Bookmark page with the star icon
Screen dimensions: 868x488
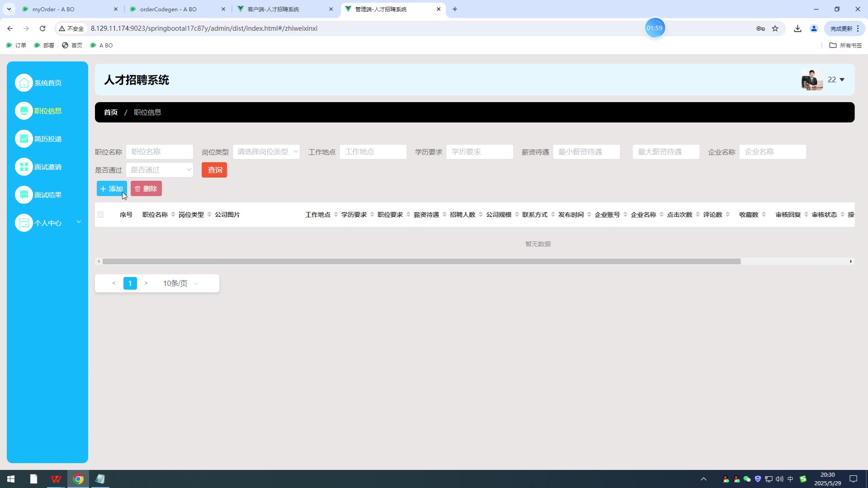[x=775, y=28]
